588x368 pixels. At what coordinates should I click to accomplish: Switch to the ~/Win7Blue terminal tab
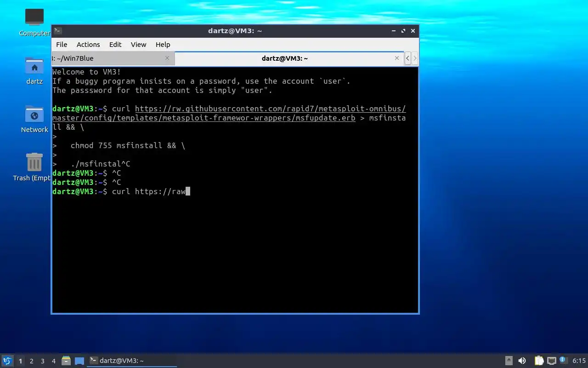point(113,58)
